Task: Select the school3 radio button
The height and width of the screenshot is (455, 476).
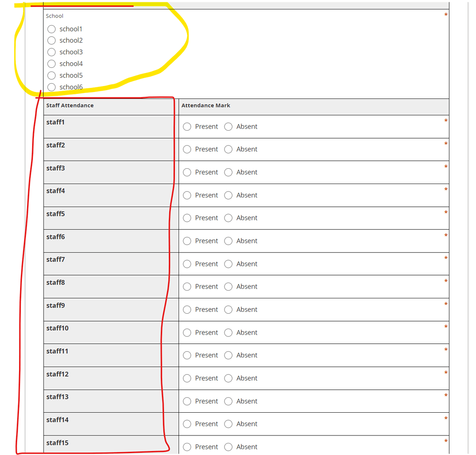Action: coord(51,52)
